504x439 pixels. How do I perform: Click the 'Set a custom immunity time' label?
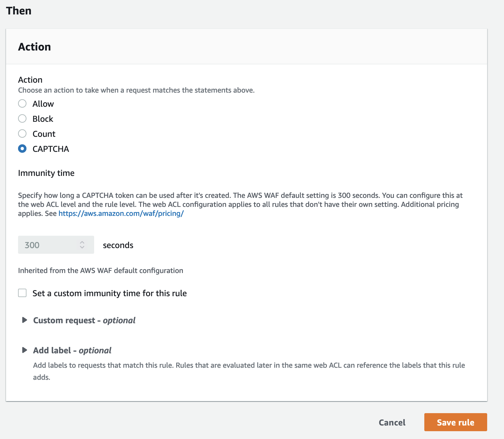tap(109, 293)
